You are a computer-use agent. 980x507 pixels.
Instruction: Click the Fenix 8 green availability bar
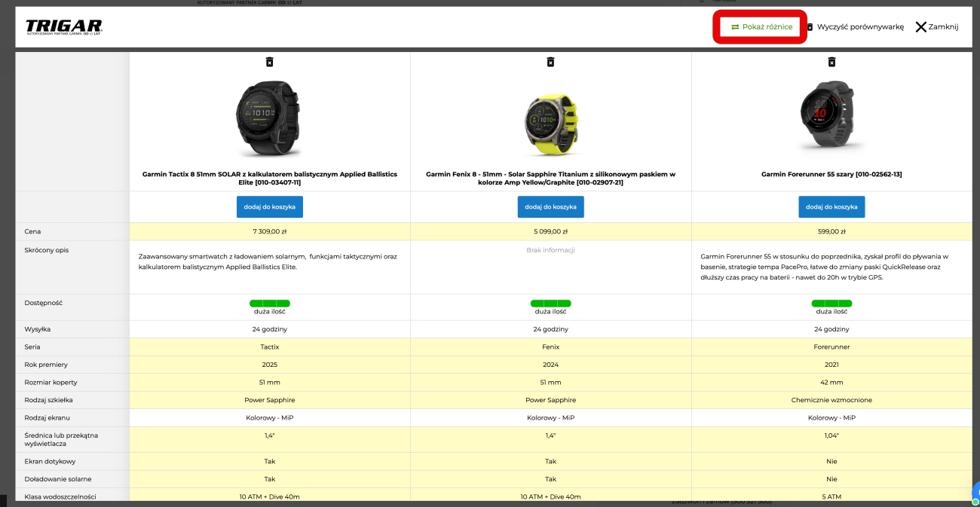coord(550,303)
